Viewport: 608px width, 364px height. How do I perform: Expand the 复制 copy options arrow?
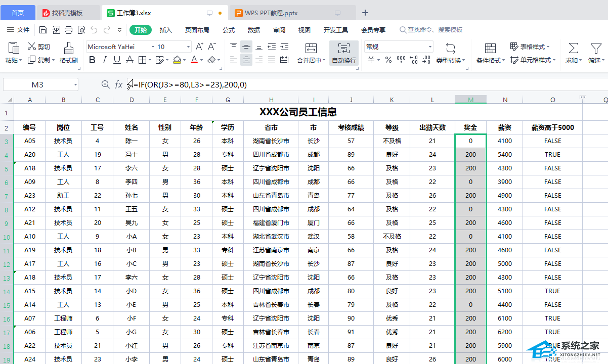[53, 60]
